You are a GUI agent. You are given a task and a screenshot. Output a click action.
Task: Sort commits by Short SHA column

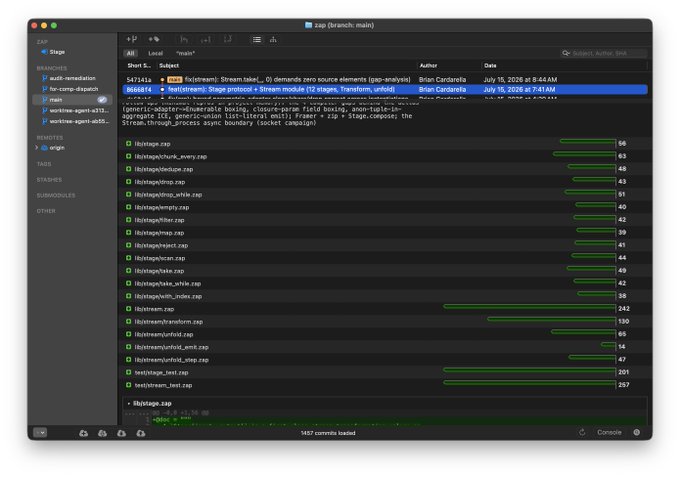[139, 65]
